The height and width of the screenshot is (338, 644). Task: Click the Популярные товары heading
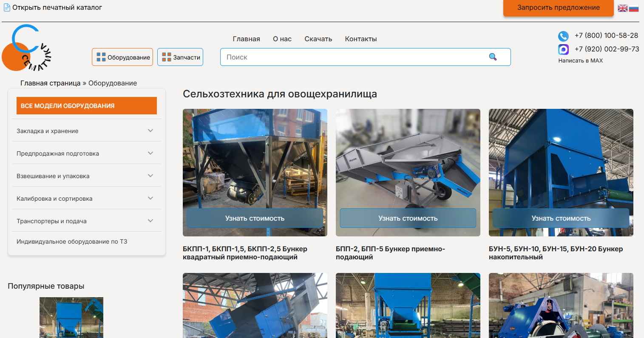pyautogui.click(x=46, y=286)
